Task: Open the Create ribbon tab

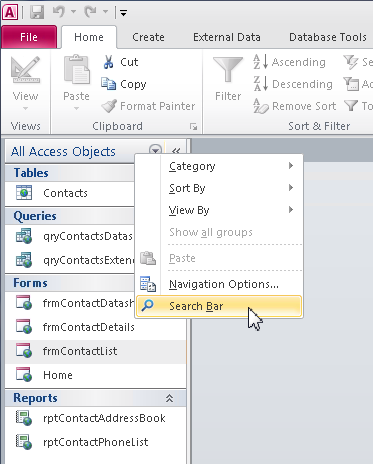Action: pyautogui.click(x=148, y=37)
